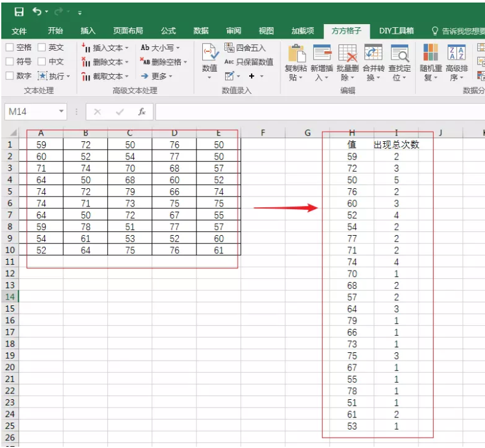Click the 只保留数值 button
Screen dimensions: 485x448
pyautogui.click(x=249, y=61)
